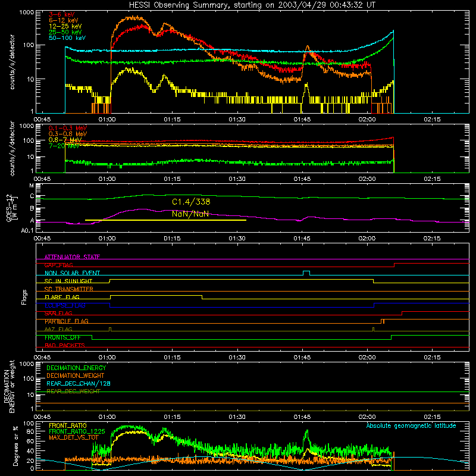
Task: Select the GOES-12 axis label
Action: [11, 208]
